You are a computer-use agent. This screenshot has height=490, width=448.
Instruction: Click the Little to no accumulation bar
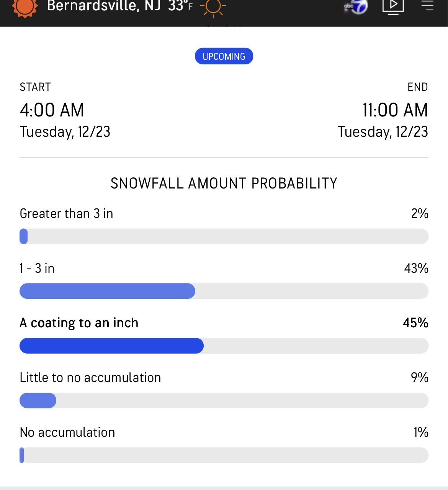(224, 400)
